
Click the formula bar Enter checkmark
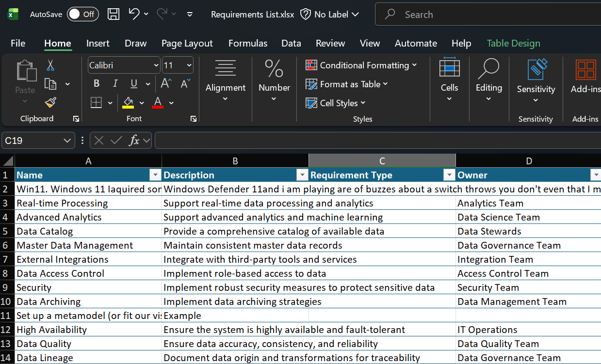[x=116, y=141]
